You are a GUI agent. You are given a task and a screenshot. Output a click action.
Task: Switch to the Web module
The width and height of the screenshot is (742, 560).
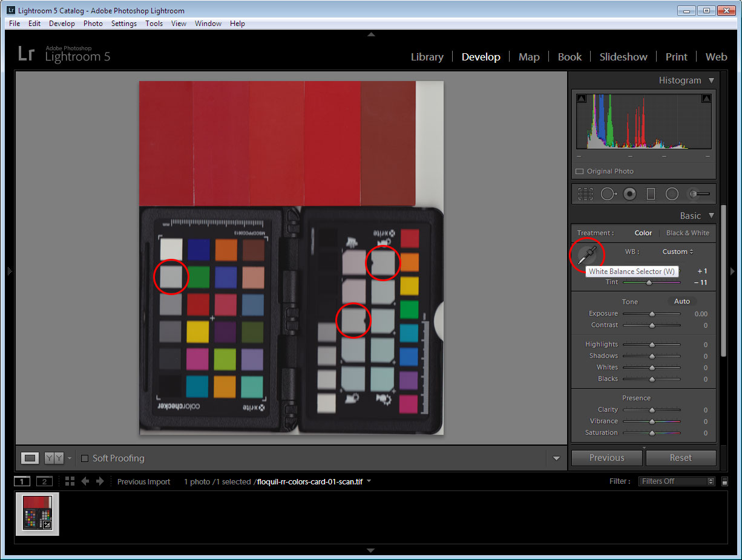[x=717, y=57]
